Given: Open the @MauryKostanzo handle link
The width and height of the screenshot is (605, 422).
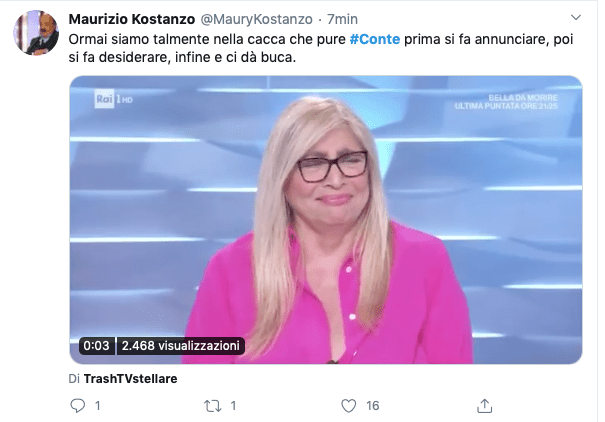Looking at the screenshot, I should [x=256, y=19].
